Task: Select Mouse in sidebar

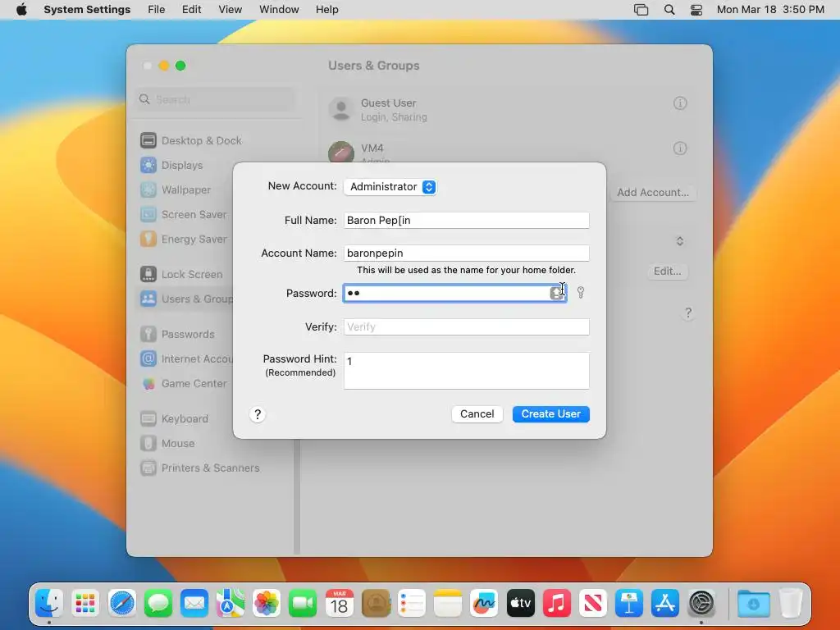Action: pos(167,444)
